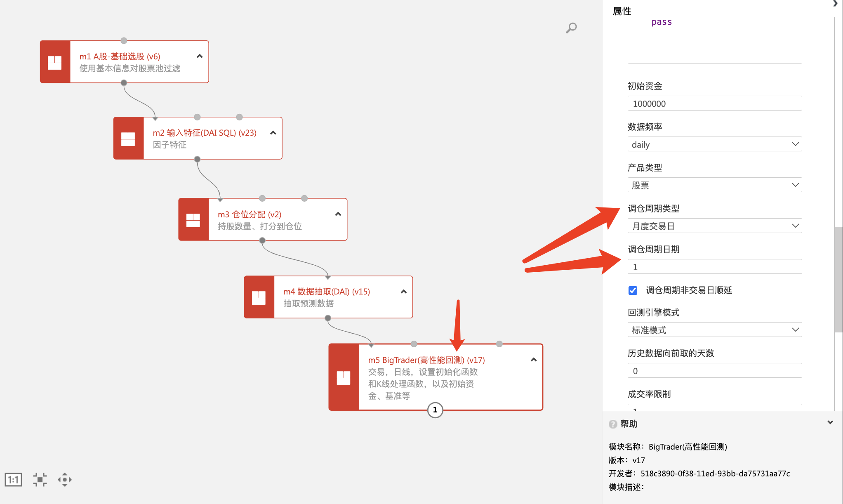843x504 pixels.
Task: Click the m5 BigTrader module icon block
Action: pyautogui.click(x=344, y=377)
